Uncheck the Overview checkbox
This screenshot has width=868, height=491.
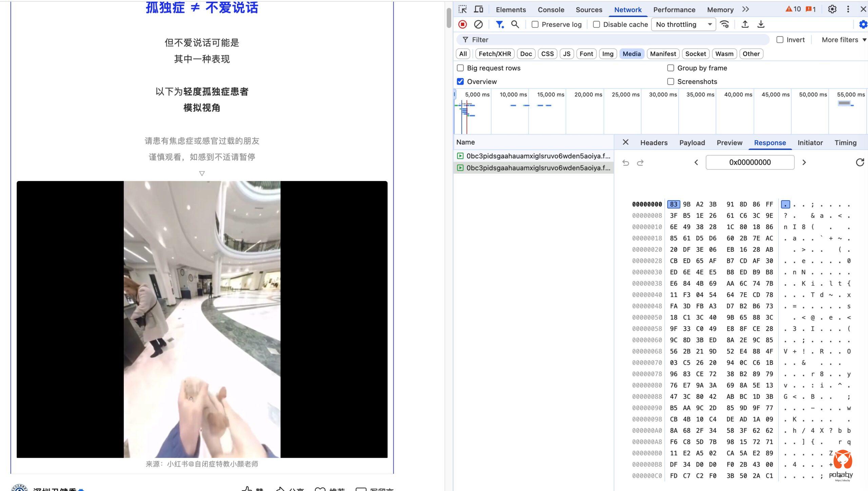coord(460,81)
